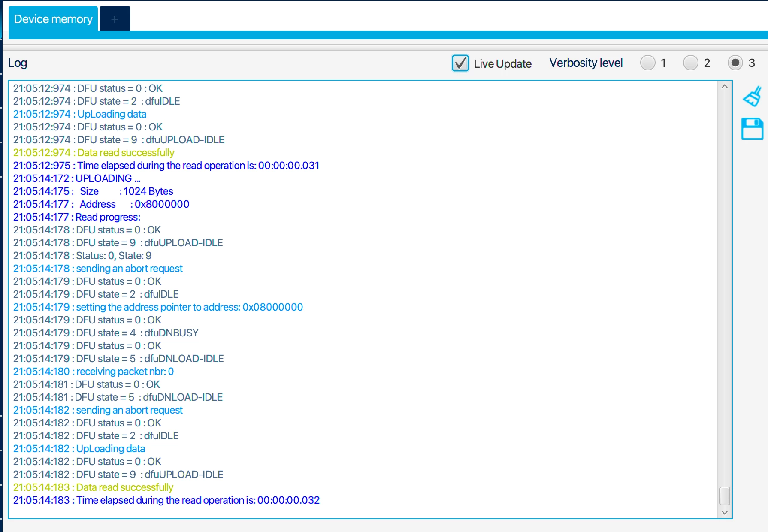
Task: Open a new tab with the plus icon
Action: tap(115, 19)
